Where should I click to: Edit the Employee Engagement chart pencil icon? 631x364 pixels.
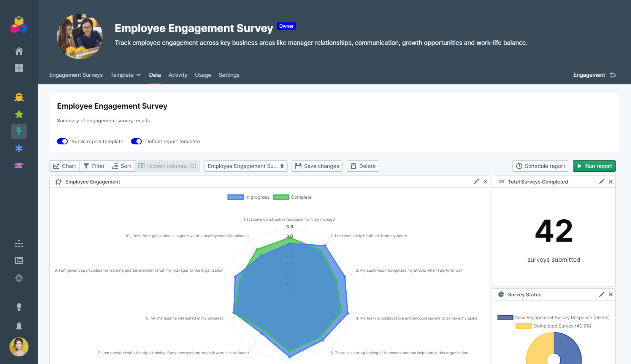coord(476,182)
